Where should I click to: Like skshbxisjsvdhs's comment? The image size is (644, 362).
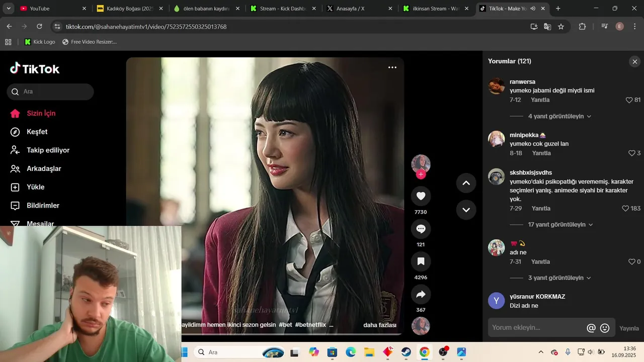coord(625,209)
